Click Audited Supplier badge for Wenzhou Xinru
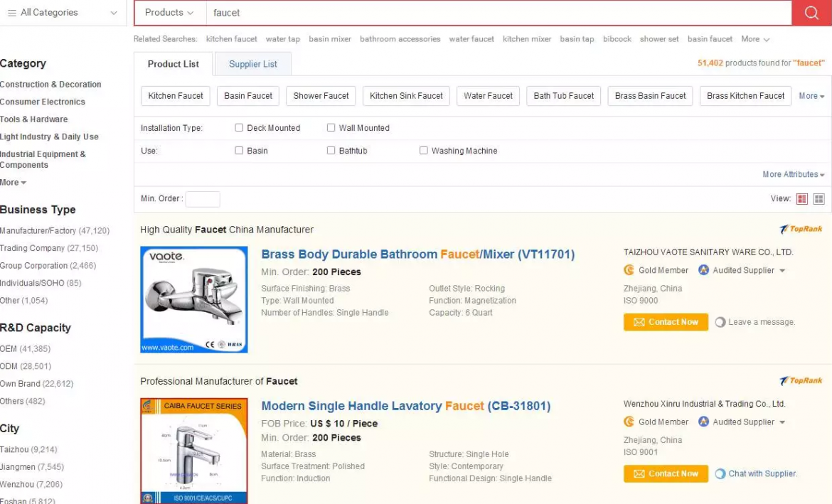The width and height of the screenshot is (832, 504). point(704,422)
